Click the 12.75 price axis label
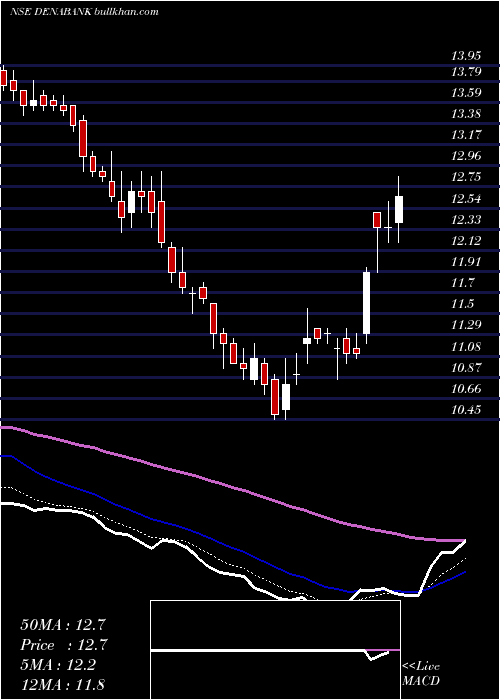The height and width of the screenshot is (700, 500). point(467,177)
